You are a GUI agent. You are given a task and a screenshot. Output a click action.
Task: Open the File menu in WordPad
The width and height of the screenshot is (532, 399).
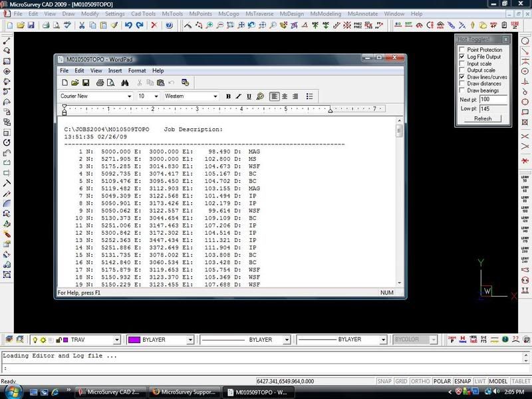64,70
